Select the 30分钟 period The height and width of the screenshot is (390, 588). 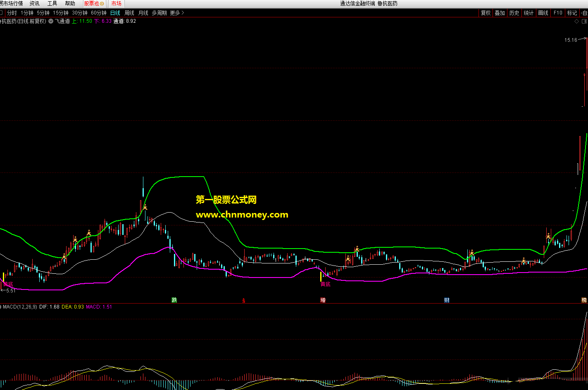[80, 13]
